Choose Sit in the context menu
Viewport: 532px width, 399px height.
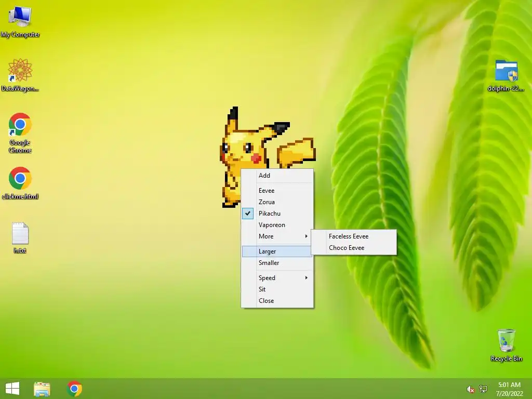click(x=277, y=289)
